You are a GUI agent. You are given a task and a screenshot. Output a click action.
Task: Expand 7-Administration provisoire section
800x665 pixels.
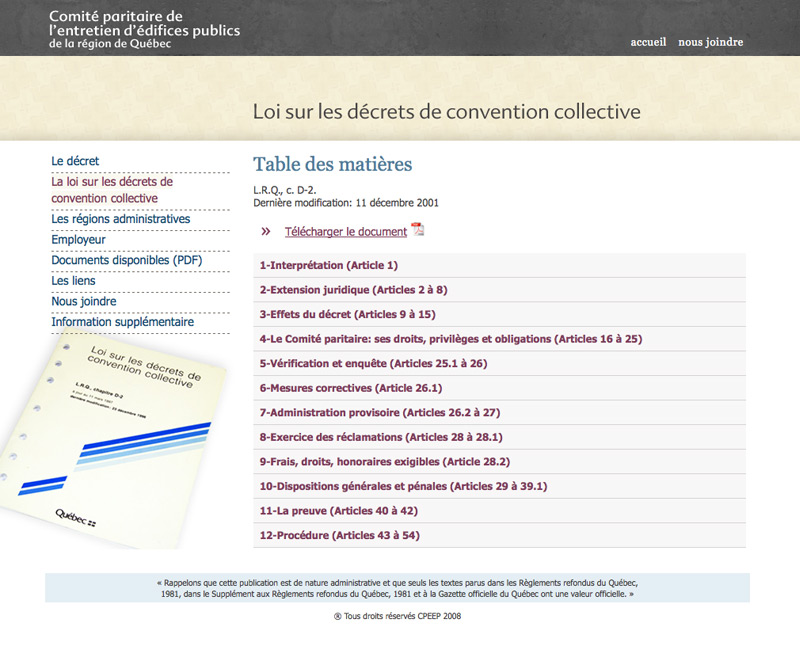tap(379, 412)
